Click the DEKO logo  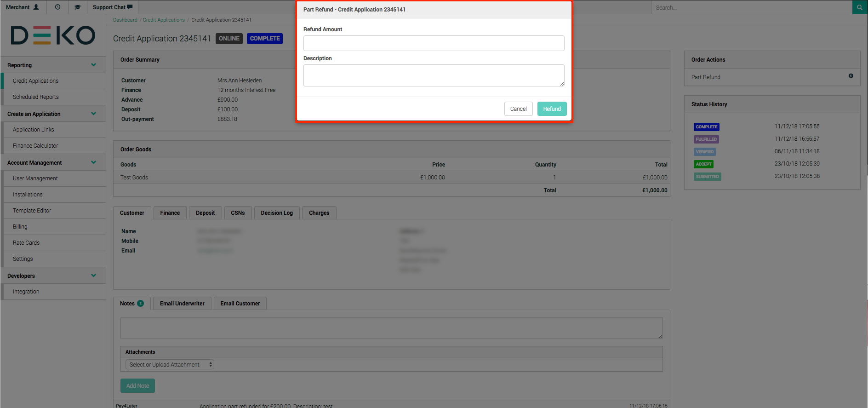point(53,35)
